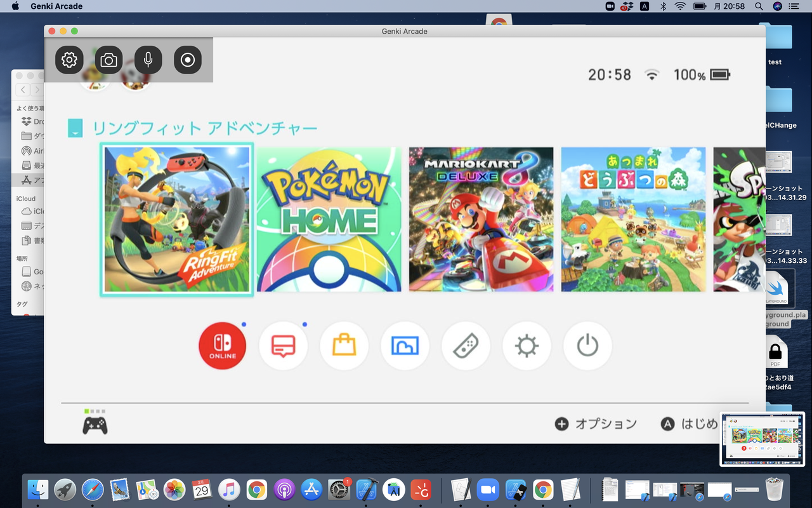Open System Preferences with badge in Dock

point(339,489)
